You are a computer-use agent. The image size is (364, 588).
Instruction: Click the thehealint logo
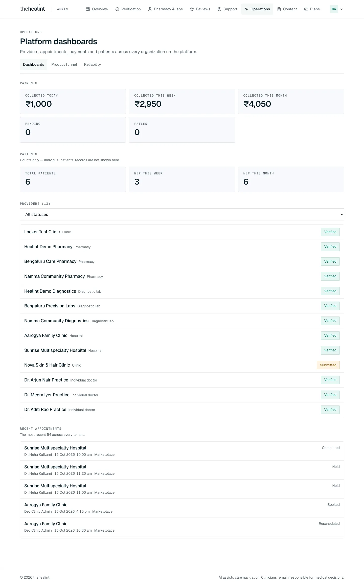tap(32, 9)
